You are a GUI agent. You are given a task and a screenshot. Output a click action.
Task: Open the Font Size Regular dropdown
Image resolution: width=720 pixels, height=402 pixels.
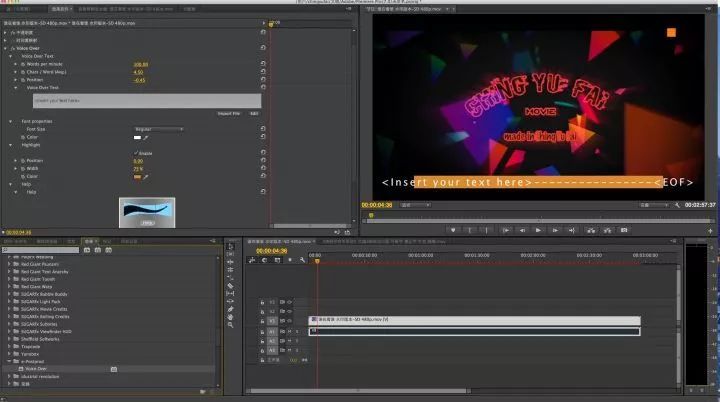158,129
